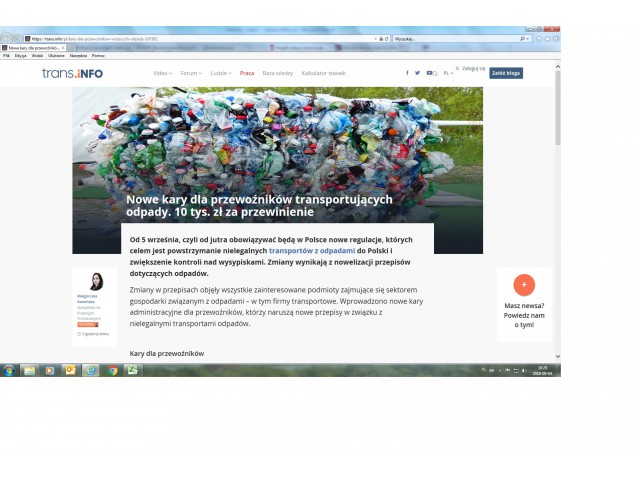The image size is (640, 480).
Task: Click the trans.INFO logo
Action: [x=72, y=73]
